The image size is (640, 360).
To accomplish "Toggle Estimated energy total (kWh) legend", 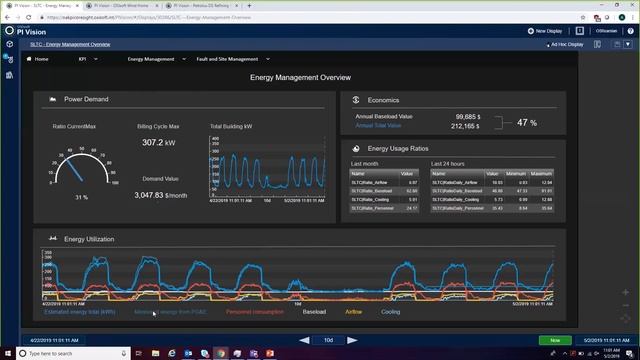I will tap(80, 312).
